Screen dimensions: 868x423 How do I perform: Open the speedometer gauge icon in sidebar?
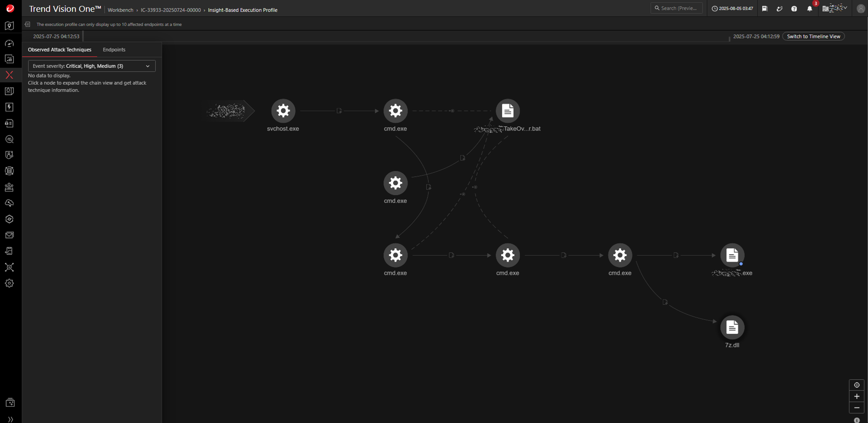click(10, 43)
